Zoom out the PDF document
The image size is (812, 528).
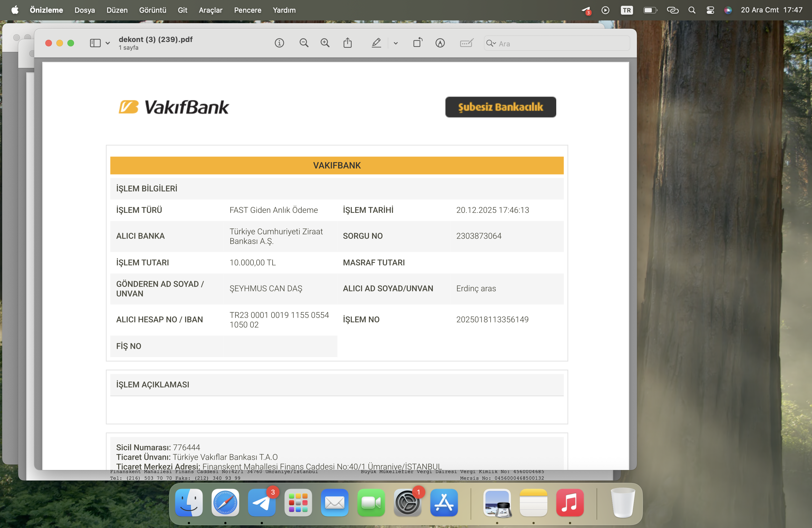pyautogui.click(x=304, y=43)
